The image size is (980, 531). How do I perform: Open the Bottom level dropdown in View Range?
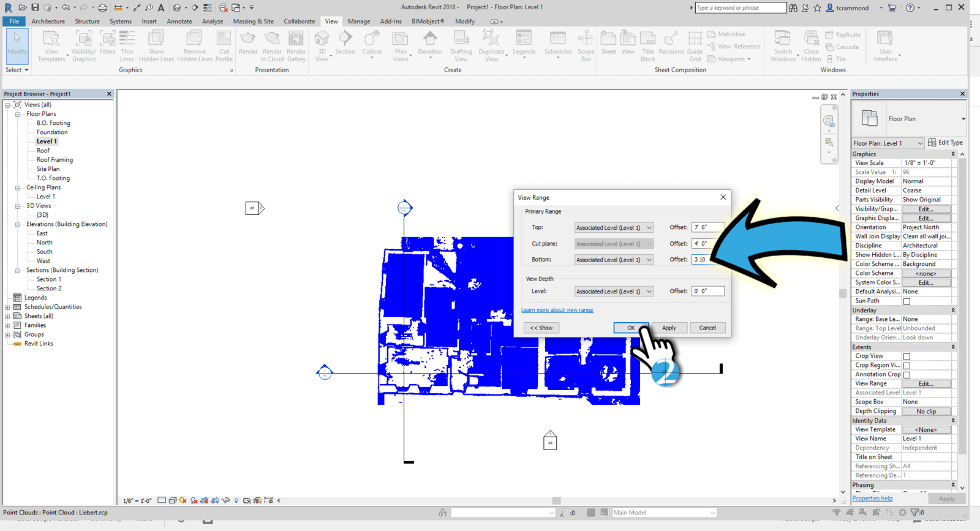point(614,260)
